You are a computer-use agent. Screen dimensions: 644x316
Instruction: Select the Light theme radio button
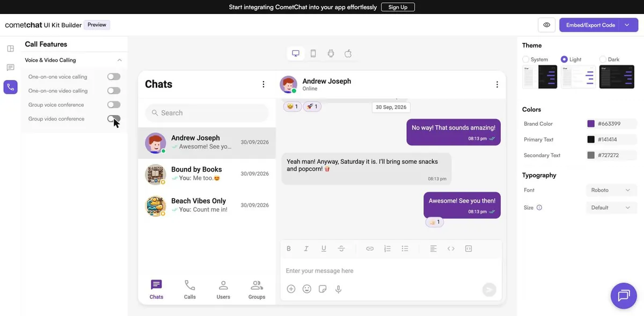point(564,60)
